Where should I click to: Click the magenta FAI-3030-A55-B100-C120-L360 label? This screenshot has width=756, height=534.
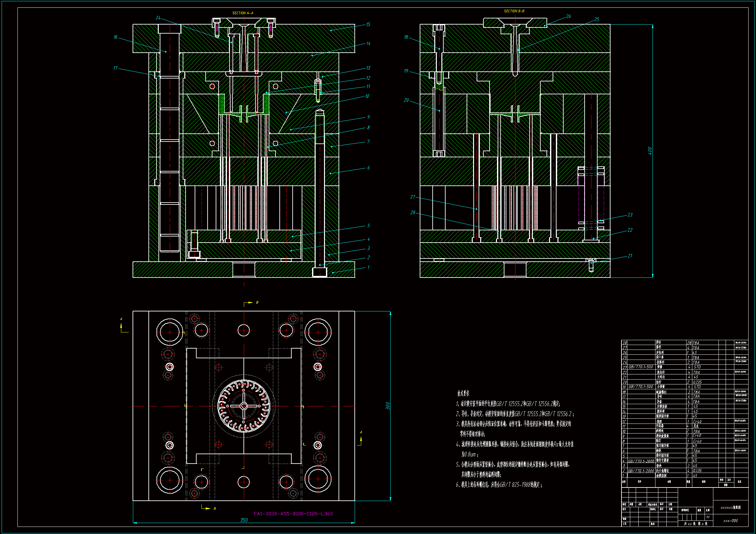point(293,513)
